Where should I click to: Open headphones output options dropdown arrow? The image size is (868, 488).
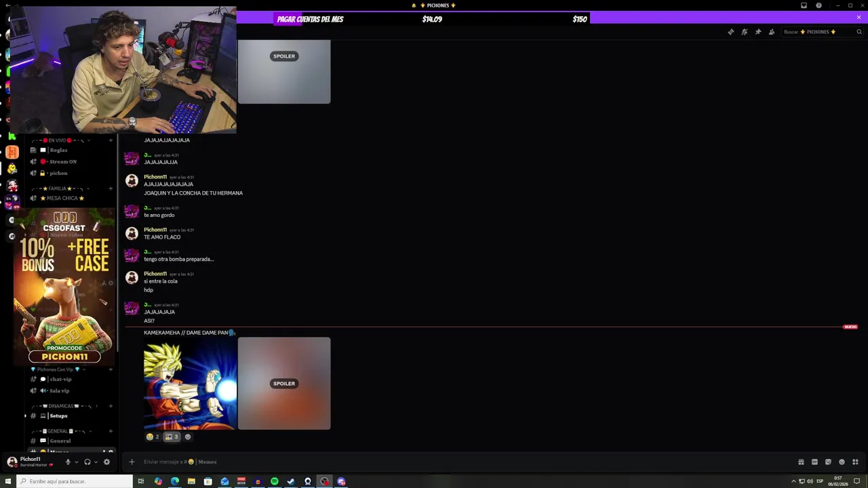pos(96,462)
